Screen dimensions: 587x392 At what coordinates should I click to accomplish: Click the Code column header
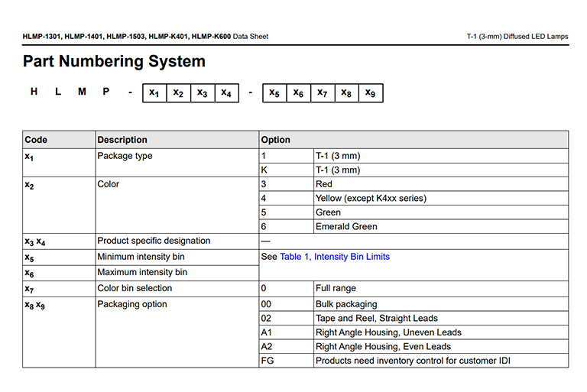tap(59, 140)
